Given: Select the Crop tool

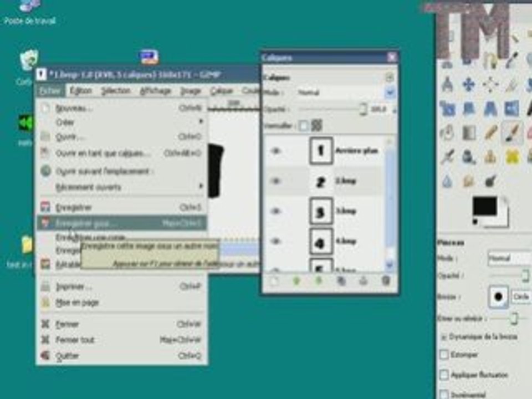Looking at the screenshot, I should (x=512, y=85).
